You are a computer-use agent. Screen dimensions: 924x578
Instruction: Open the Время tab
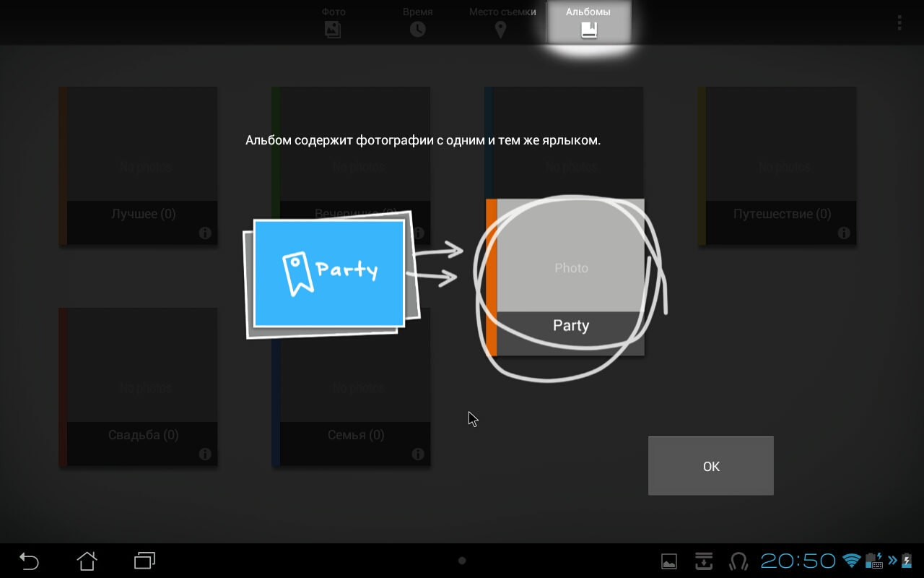[417, 21]
